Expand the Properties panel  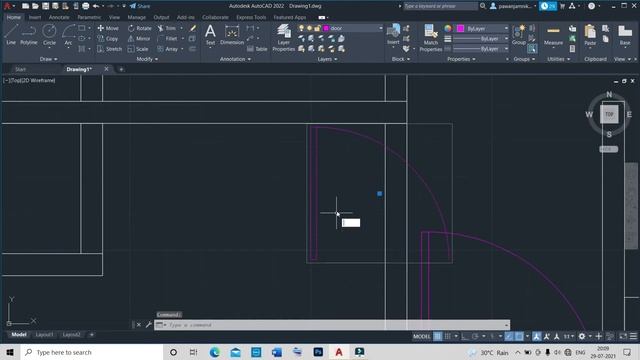click(461, 59)
